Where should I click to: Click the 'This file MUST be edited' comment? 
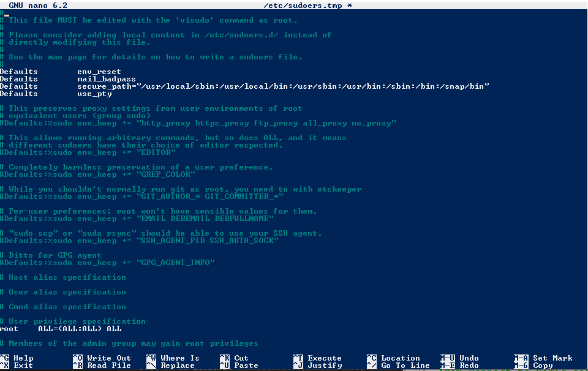149,20
